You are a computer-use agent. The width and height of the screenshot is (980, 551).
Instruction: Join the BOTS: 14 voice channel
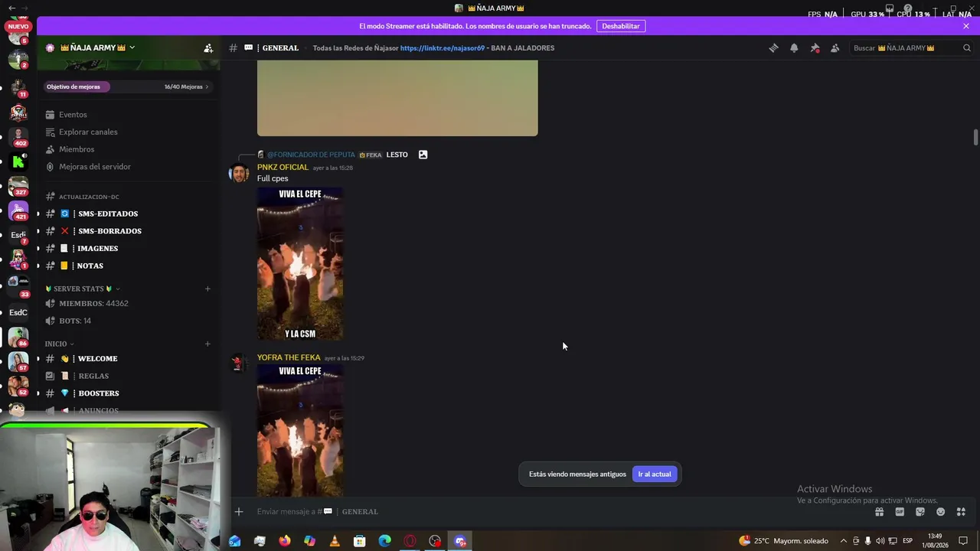point(128,321)
